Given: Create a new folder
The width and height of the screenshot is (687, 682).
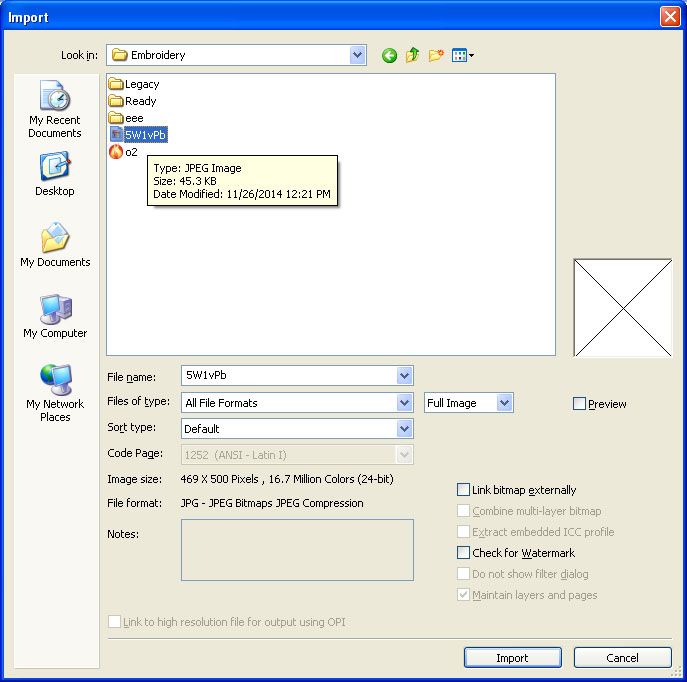Looking at the screenshot, I should tap(436, 56).
